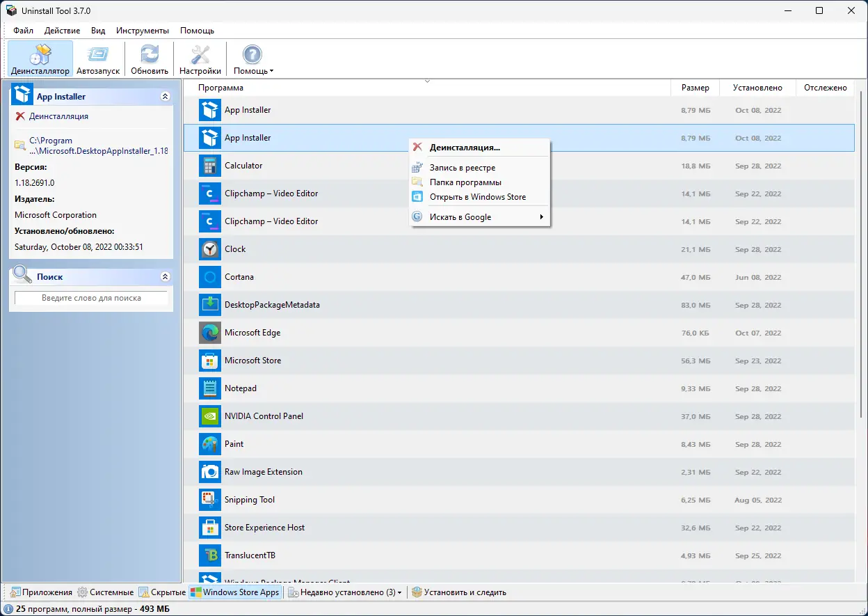868x616 pixels.
Task: Select the Clock app icon
Action: [x=210, y=249]
